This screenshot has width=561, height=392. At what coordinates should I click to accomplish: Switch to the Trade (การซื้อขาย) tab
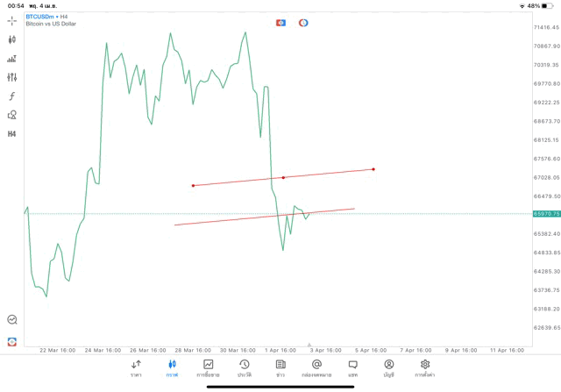(x=208, y=367)
